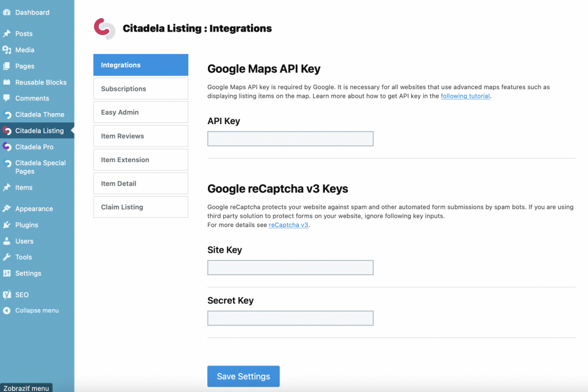
Task: Click the Items pushpin icon
Action: 7,187
